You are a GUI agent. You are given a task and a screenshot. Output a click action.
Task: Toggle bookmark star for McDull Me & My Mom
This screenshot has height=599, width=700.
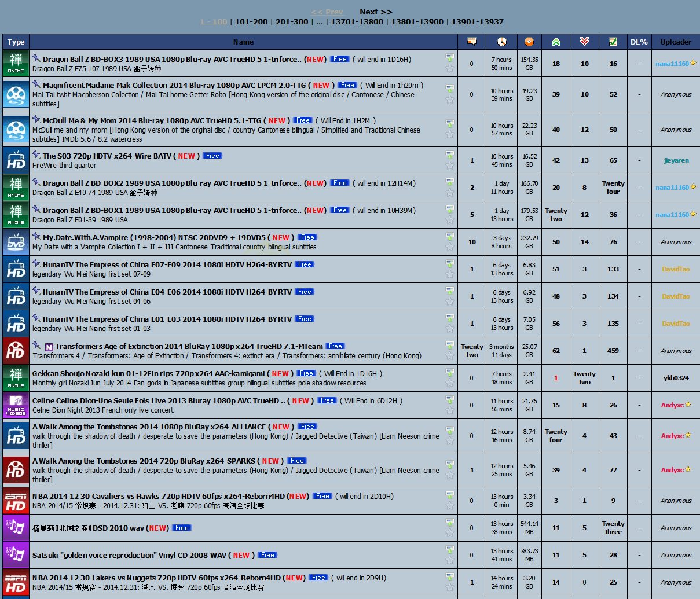tap(449, 134)
